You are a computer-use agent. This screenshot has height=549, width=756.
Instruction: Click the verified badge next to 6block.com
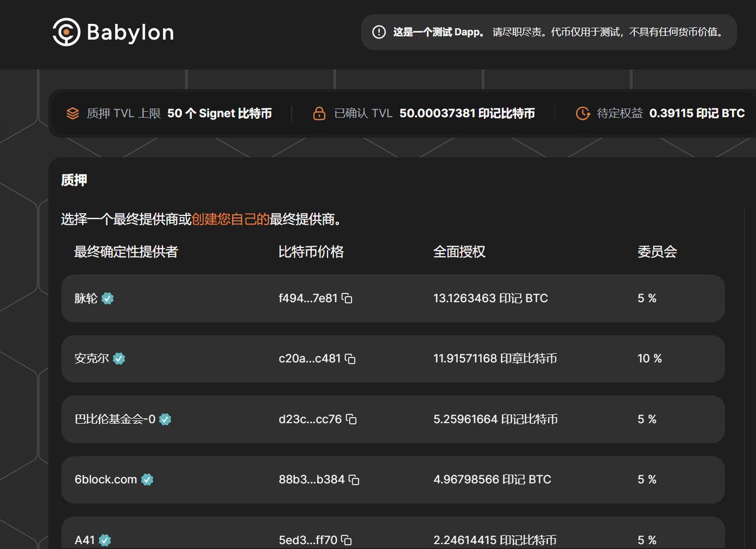pos(147,480)
